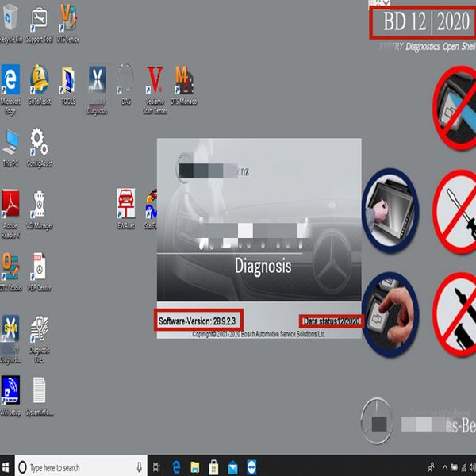Open the SystemInfo text file

click(40, 396)
